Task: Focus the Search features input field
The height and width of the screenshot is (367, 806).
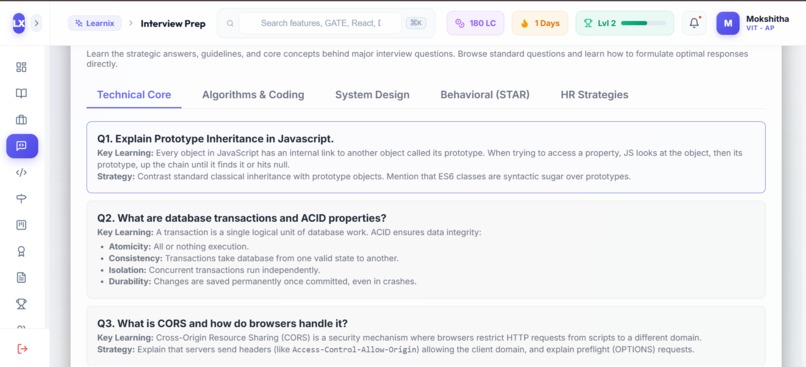Action: coord(320,23)
